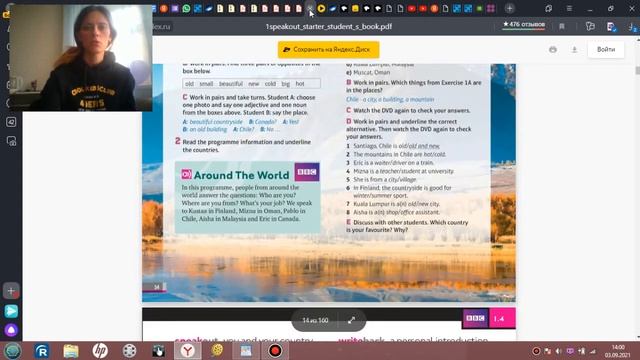The height and width of the screenshot is (360, 640).
Task: Click the recorder icon in system tray
Action: 536,351
